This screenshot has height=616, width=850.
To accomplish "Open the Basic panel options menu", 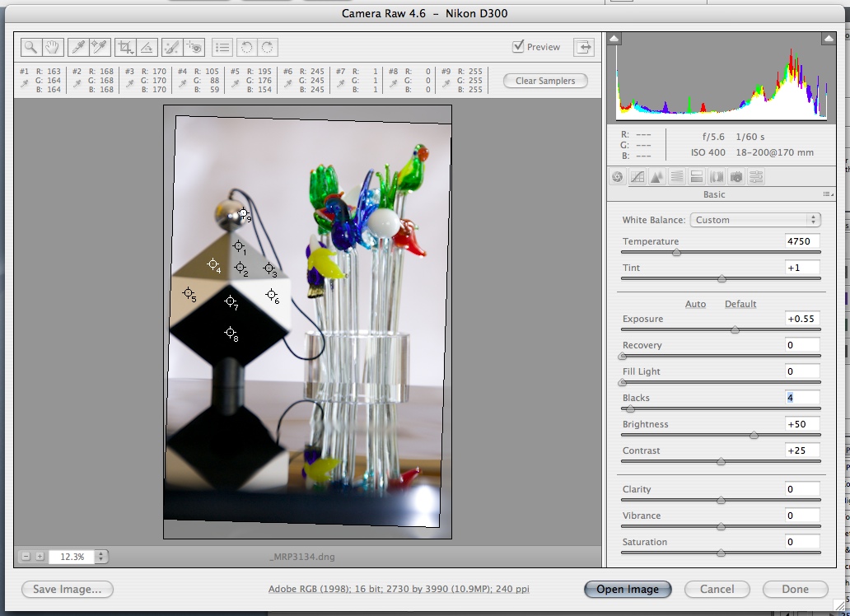I will coord(827,194).
